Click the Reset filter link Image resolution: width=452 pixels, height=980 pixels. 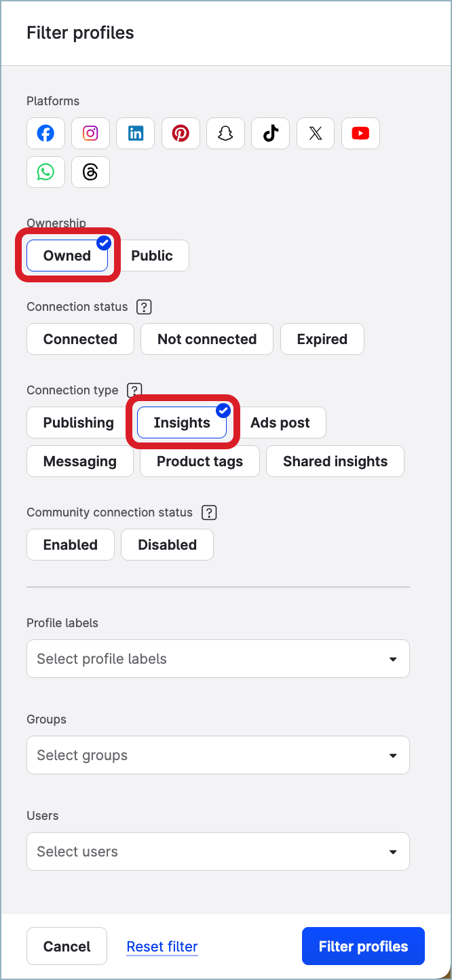(162, 946)
